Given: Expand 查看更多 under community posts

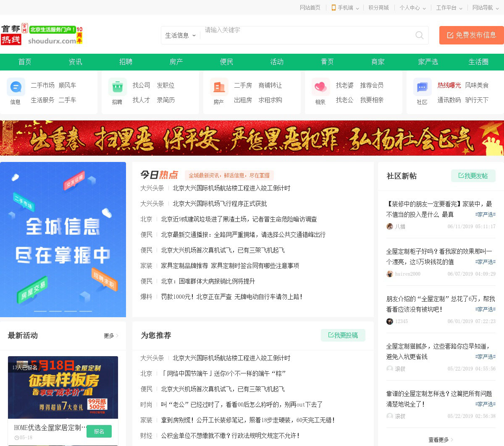Looking at the screenshot, I should (441, 440).
